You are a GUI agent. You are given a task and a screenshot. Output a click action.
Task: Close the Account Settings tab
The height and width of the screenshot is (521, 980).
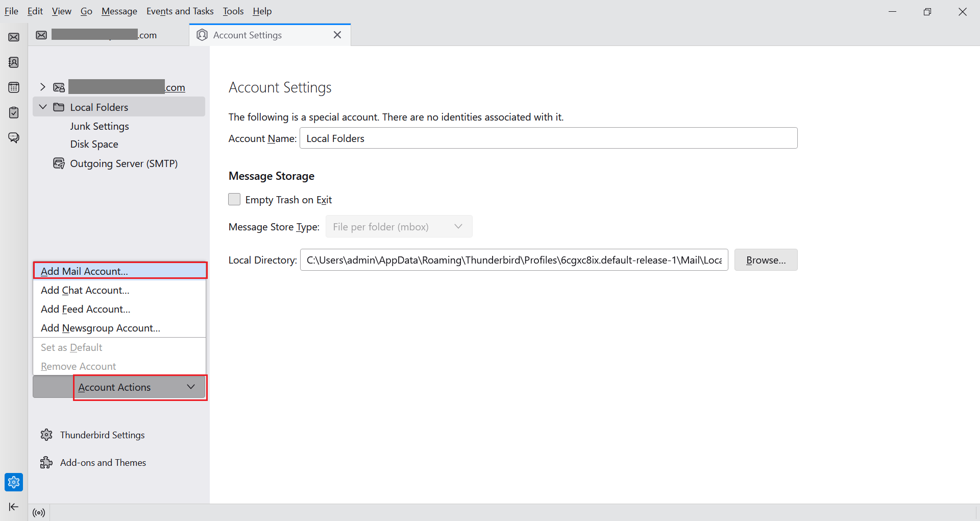pyautogui.click(x=337, y=35)
